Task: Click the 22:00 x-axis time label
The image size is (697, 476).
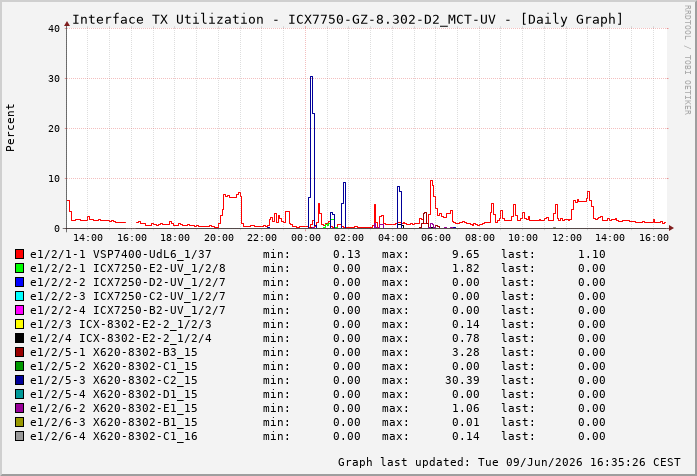Action: [x=262, y=238]
